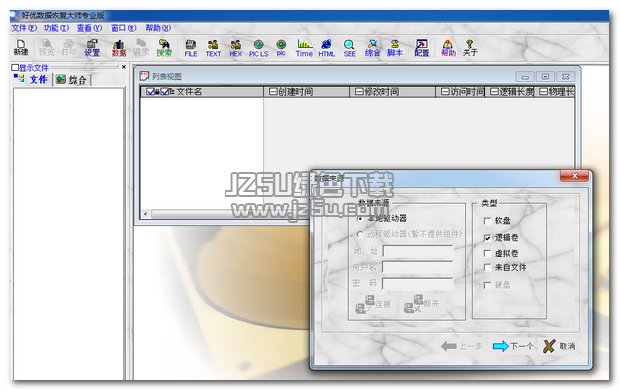620x391 pixels.
Task: Click the list view horizontal scrollbar left arrow
Action: 146,214
